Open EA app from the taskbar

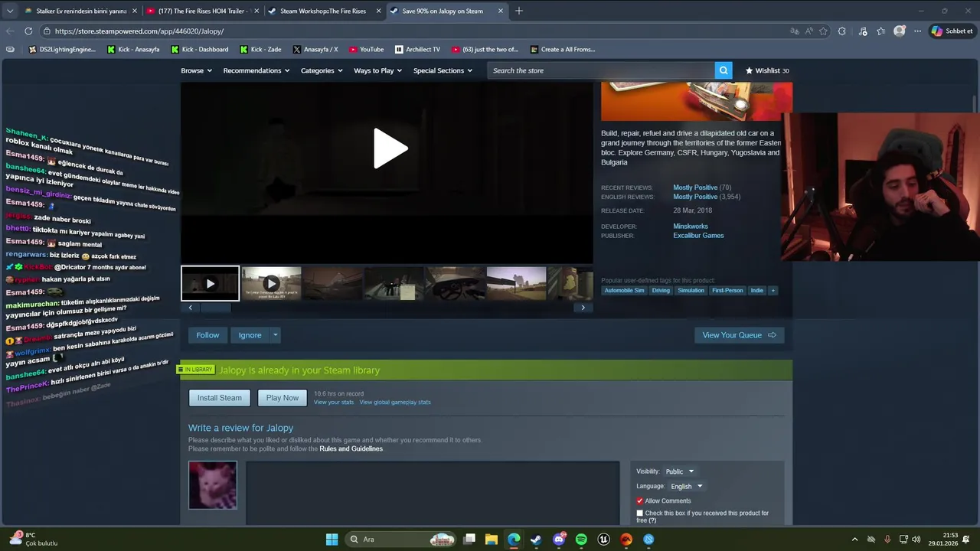click(626, 540)
